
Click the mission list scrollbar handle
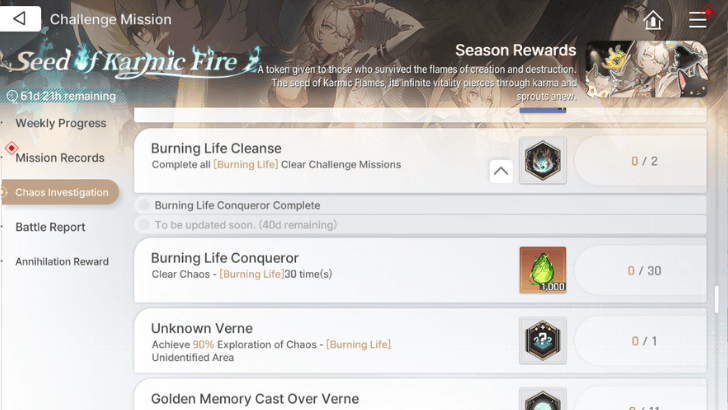click(x=716, y=299)
